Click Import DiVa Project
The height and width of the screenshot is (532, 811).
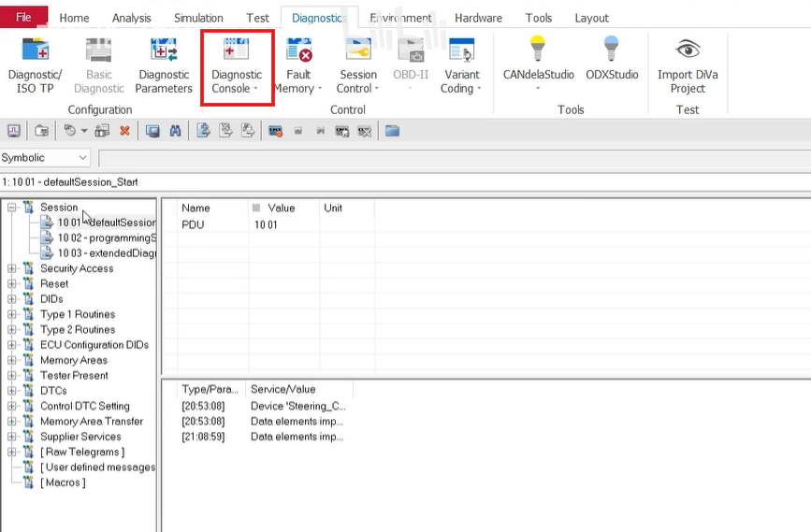tap(688, 65)
